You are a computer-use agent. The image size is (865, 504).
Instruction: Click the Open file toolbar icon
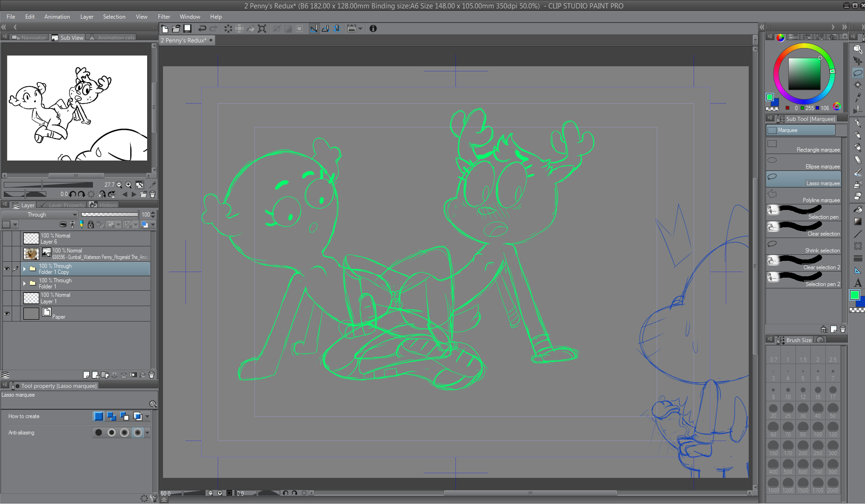[176, 28]
